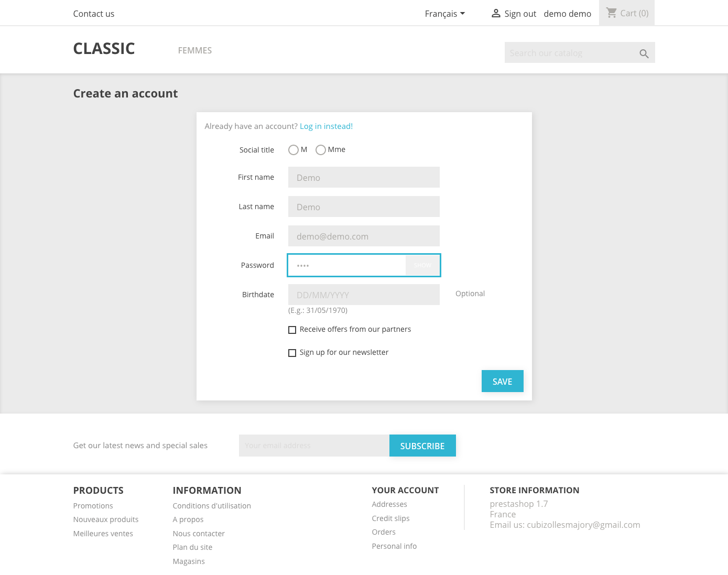Image resolution: width=728 pixels, height=575 pixels.
Task: Click the Sign out link
Action: pyautogui.click(x=520, y=14)
